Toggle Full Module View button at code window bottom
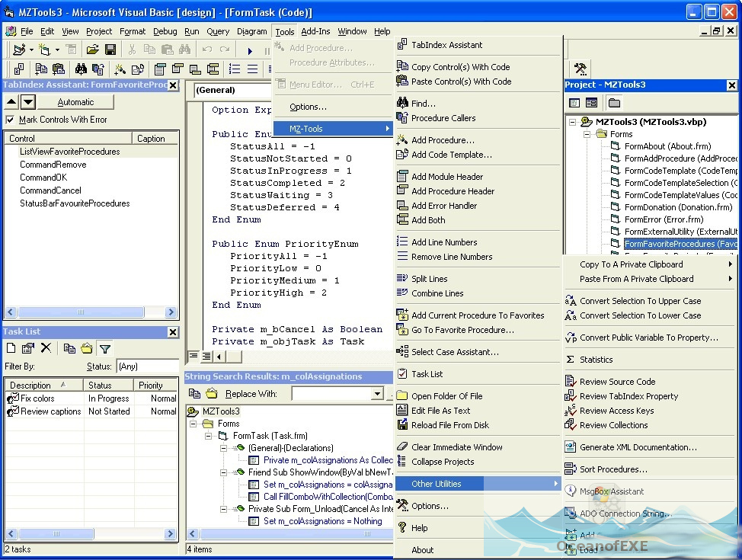 206,356
